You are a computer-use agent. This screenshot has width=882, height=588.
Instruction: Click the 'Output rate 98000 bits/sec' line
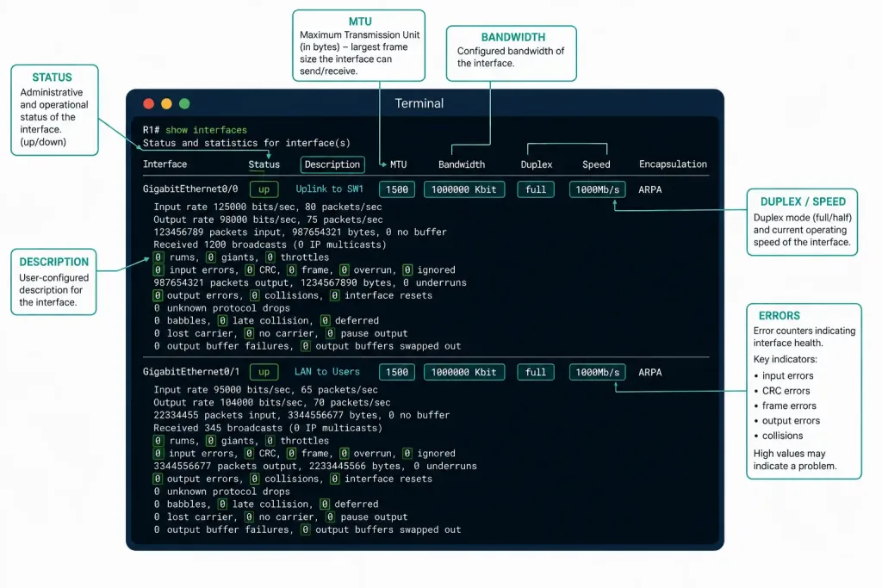(268, 220)
